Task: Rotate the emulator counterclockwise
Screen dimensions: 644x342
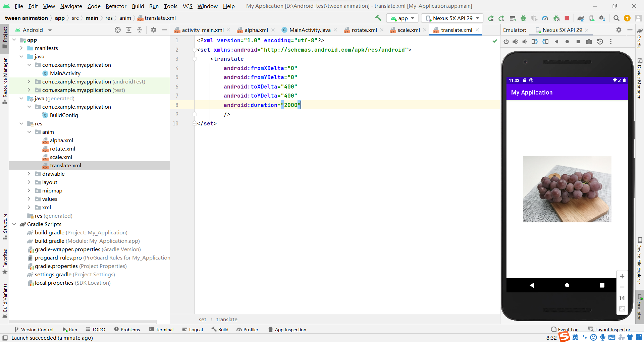Action: pos(534,41)
